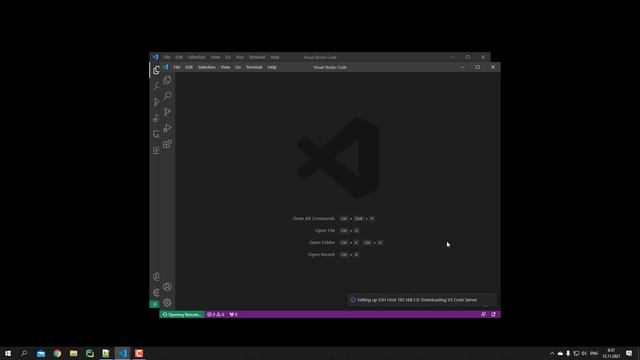Open Selection menu in front VS Code window
This screenshot has width=640, height=360.
tap(207, 67)
